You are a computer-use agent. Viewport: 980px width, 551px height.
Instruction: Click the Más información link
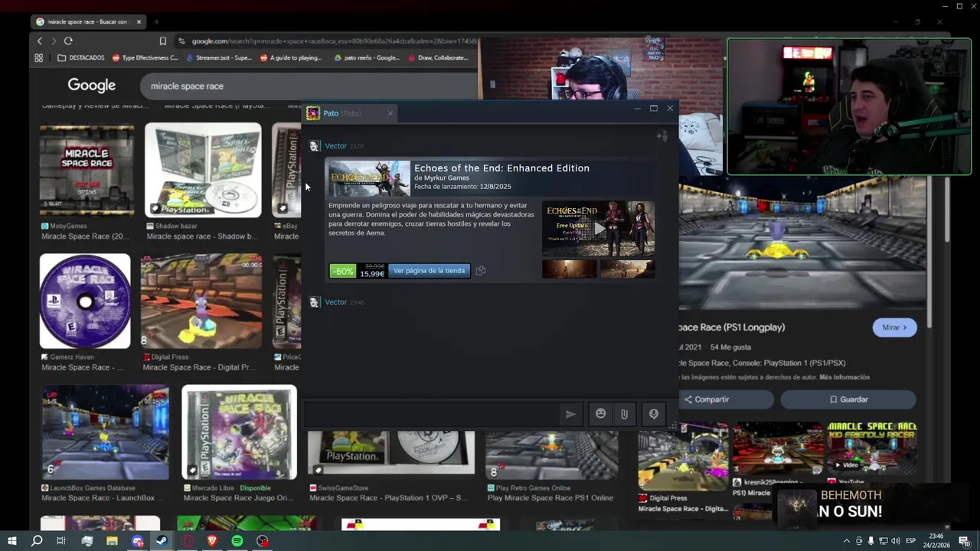(844, 377)
